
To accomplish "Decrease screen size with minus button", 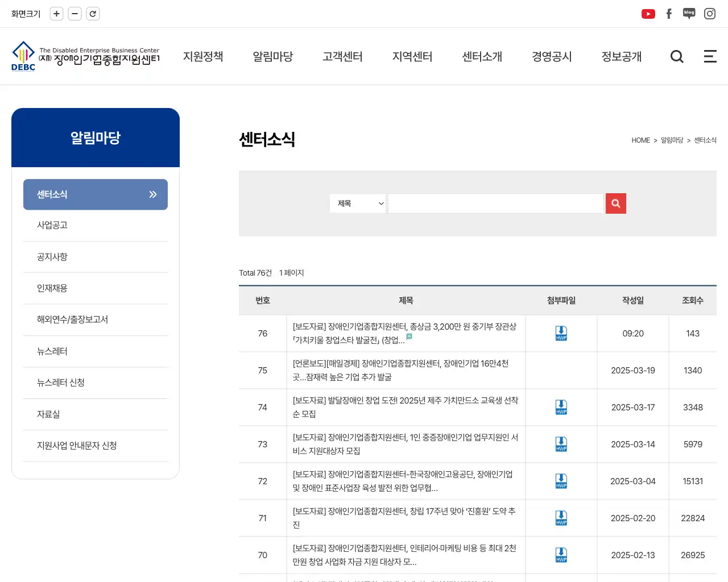I will pos(75,14).
